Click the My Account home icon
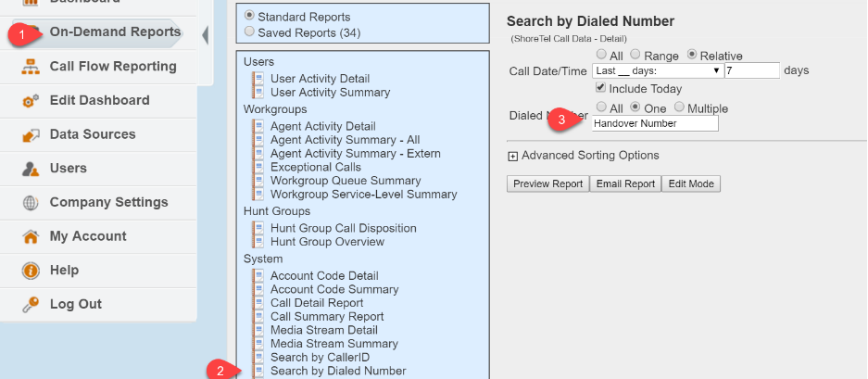This screenshot has height=379, width=868. (x=31, y=237)
